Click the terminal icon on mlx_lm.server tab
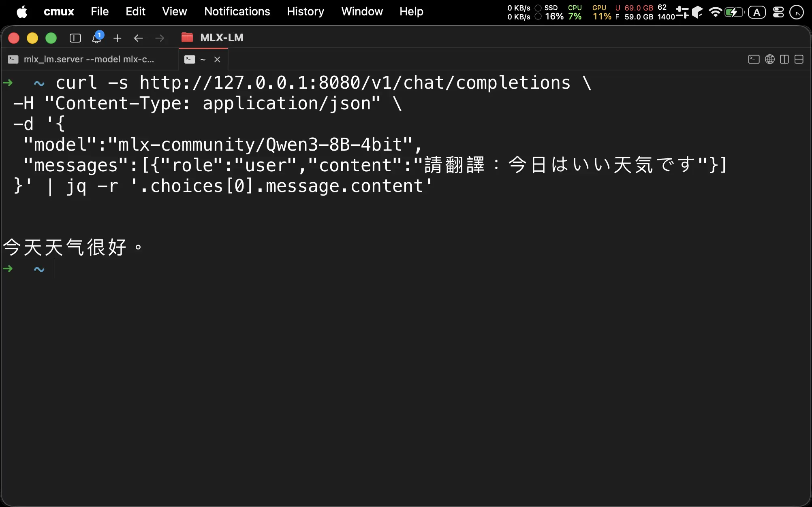This screenshot has width=812, height=507. pyautogui.click(x=13, y=60)
